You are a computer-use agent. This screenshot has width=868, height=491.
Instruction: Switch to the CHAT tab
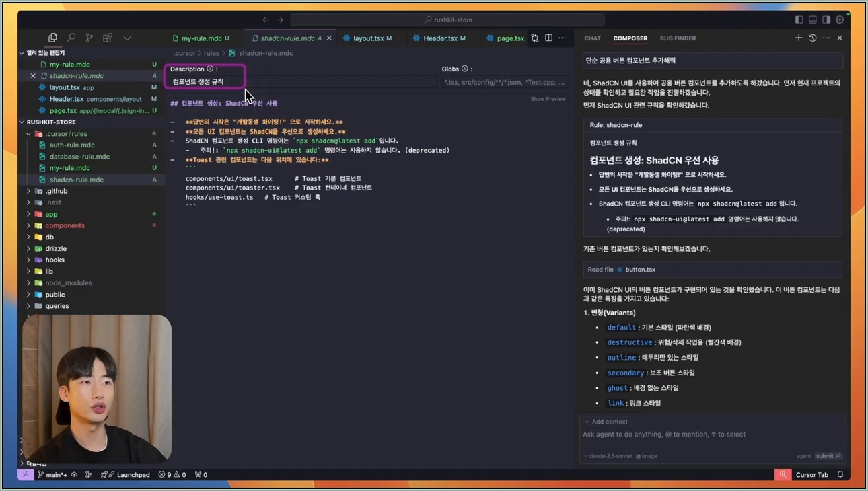tap(592, 38)
